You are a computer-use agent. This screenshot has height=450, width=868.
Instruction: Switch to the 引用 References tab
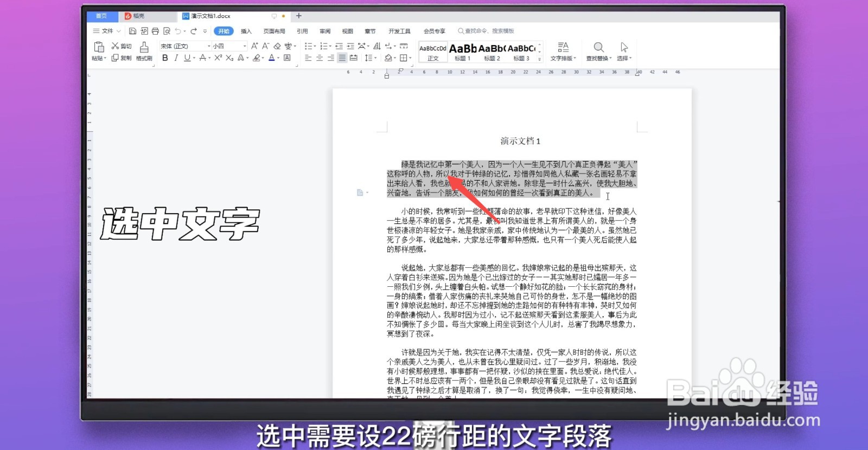[302, 31]
